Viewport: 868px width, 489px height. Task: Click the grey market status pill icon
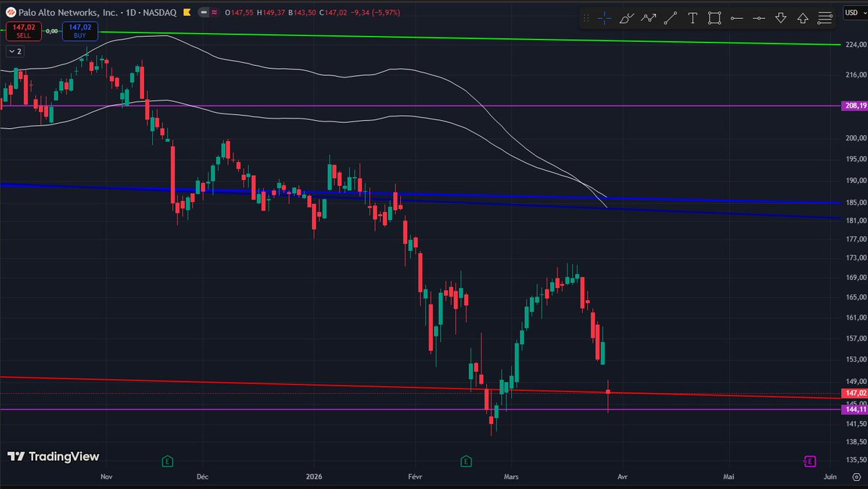click(x=204, y=12)
